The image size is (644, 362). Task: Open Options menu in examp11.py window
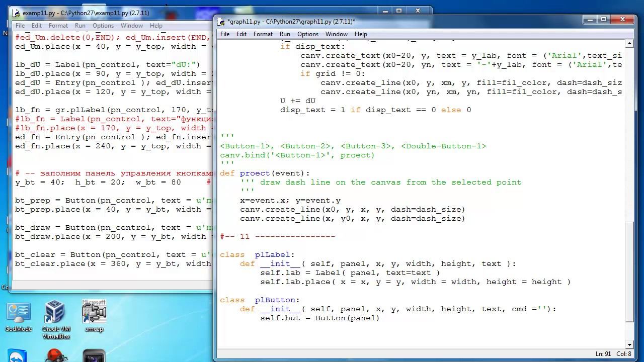pos(103,26)
